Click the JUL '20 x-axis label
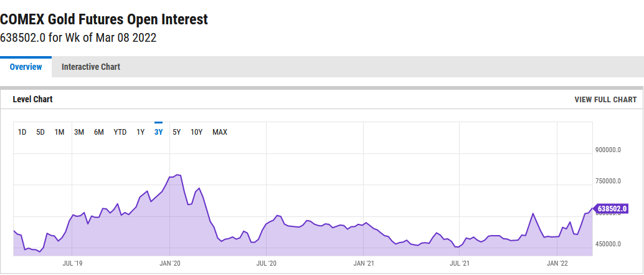This screenshot has width=644, height=275. coord(267,263)
